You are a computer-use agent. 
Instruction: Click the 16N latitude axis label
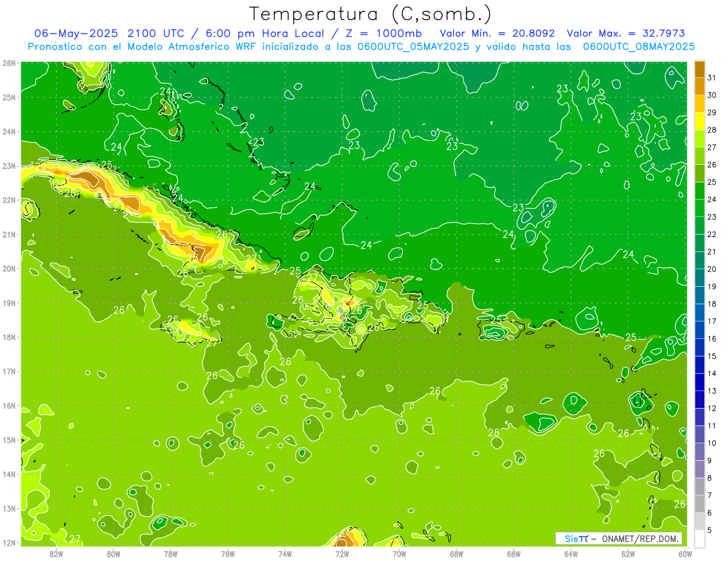9,406
